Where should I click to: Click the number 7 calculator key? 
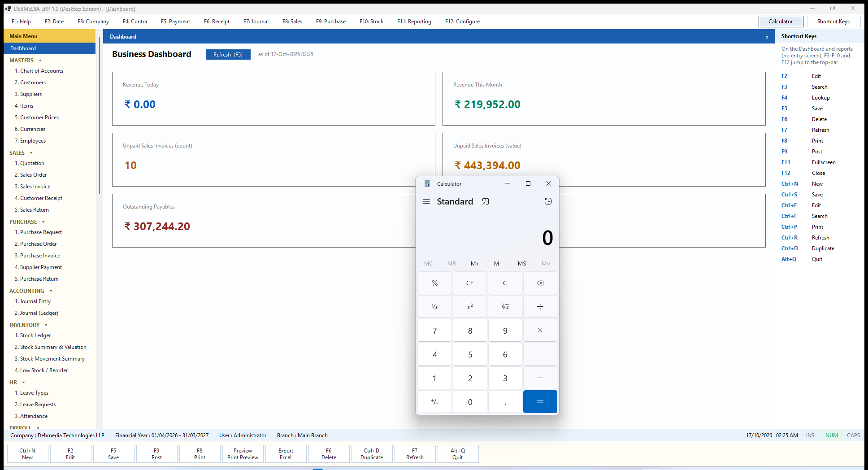[435, 331]
